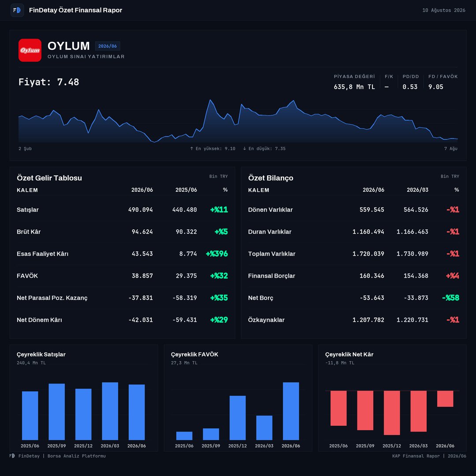
Task: Click the Esas Faaliyet Kârı row label
Action: click(x=42, y=254)
